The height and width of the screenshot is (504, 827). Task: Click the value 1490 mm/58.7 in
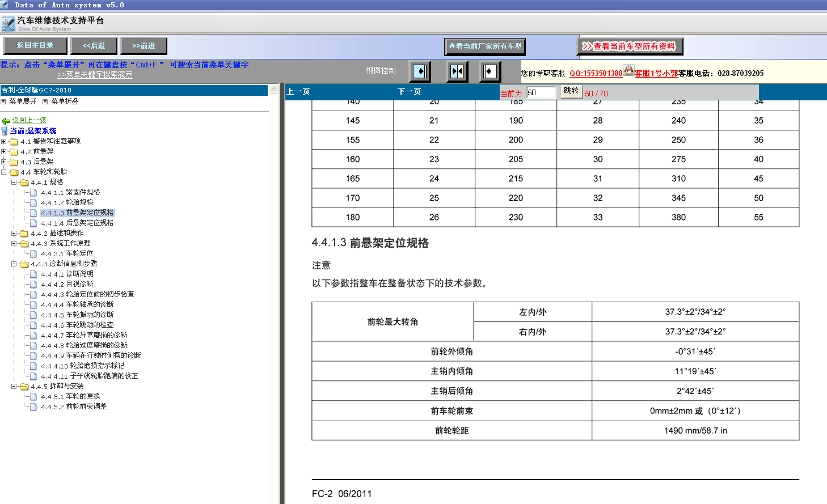[x=695, y=430]
